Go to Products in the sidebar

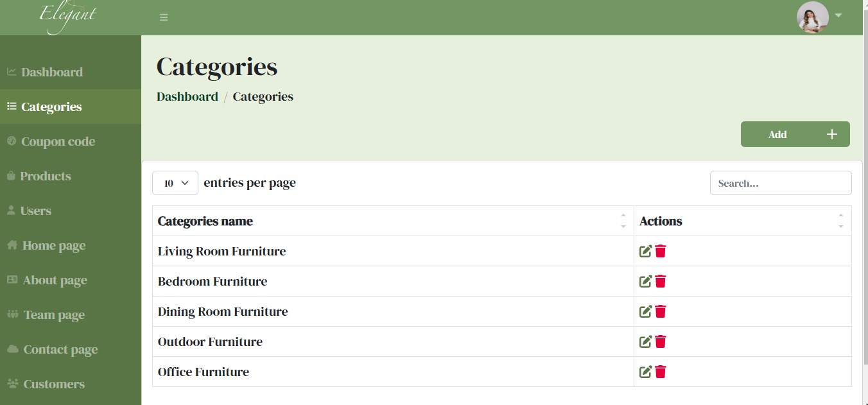point(45,177)
